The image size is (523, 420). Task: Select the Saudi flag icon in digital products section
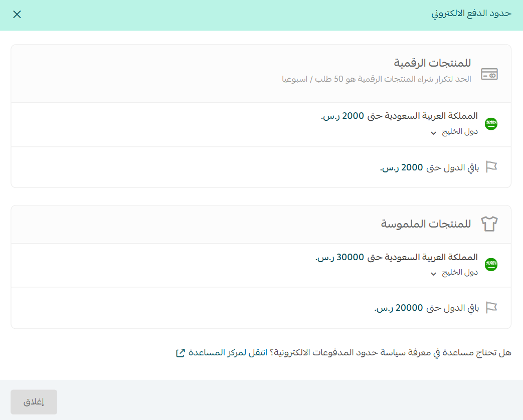coord(491,124)
